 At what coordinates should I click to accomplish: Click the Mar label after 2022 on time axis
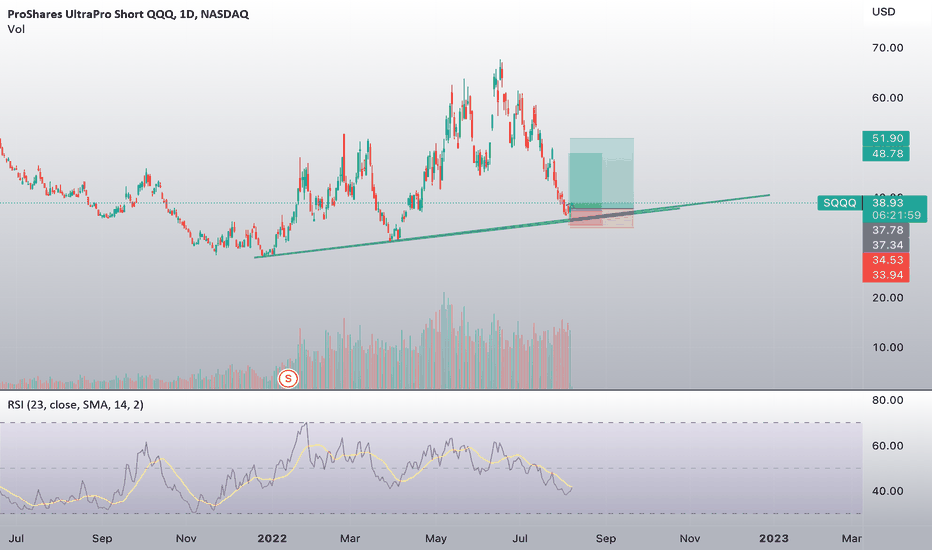[350, 539]
